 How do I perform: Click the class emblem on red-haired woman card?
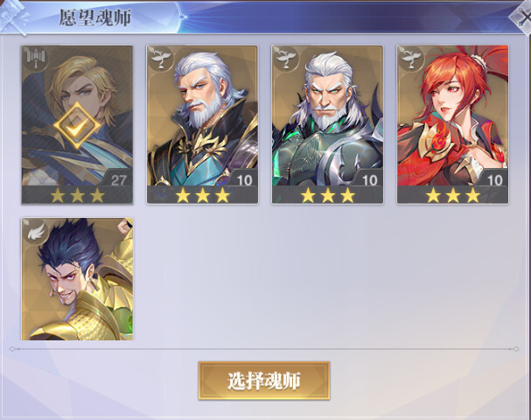(x=410, y=58)
